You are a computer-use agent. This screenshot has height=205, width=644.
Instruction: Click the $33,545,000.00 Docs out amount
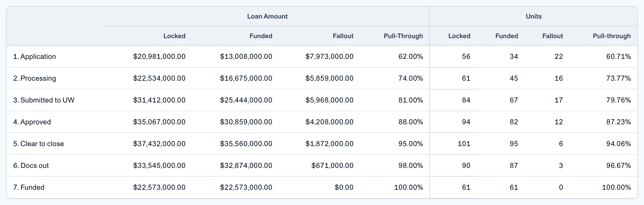(159, 165)
